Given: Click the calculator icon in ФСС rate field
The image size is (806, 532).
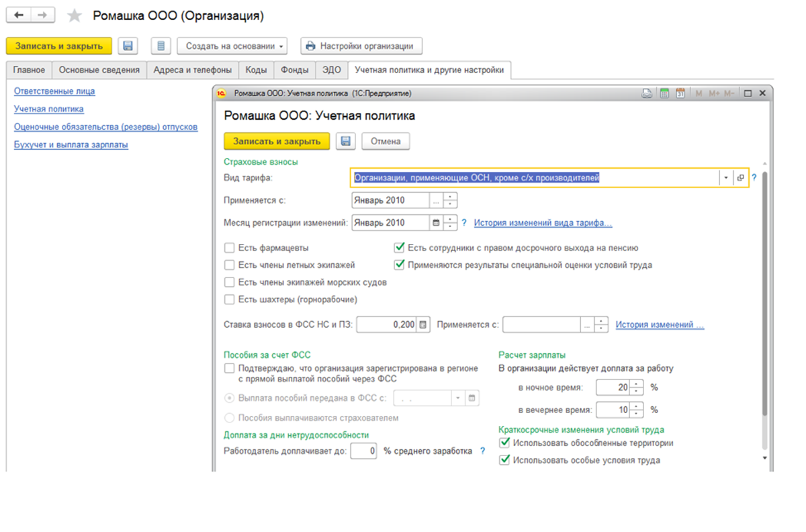Looking at the screenshot, I should coord(423,325).
